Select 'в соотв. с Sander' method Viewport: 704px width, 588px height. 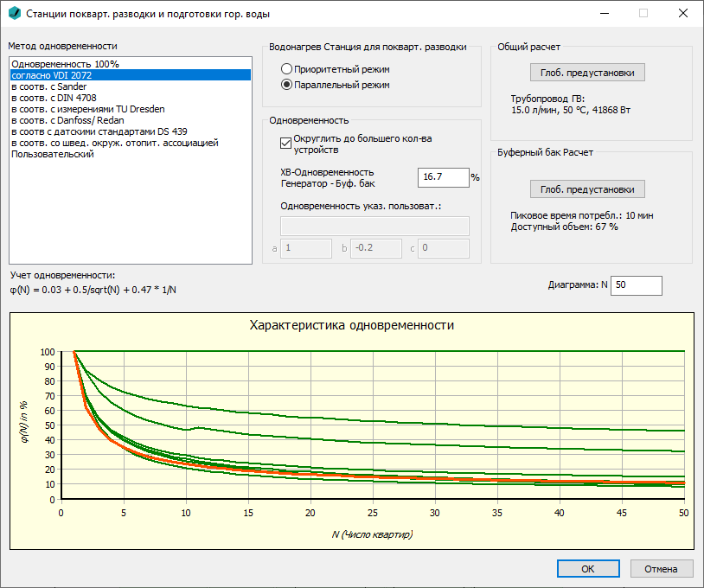click(131, 86)
